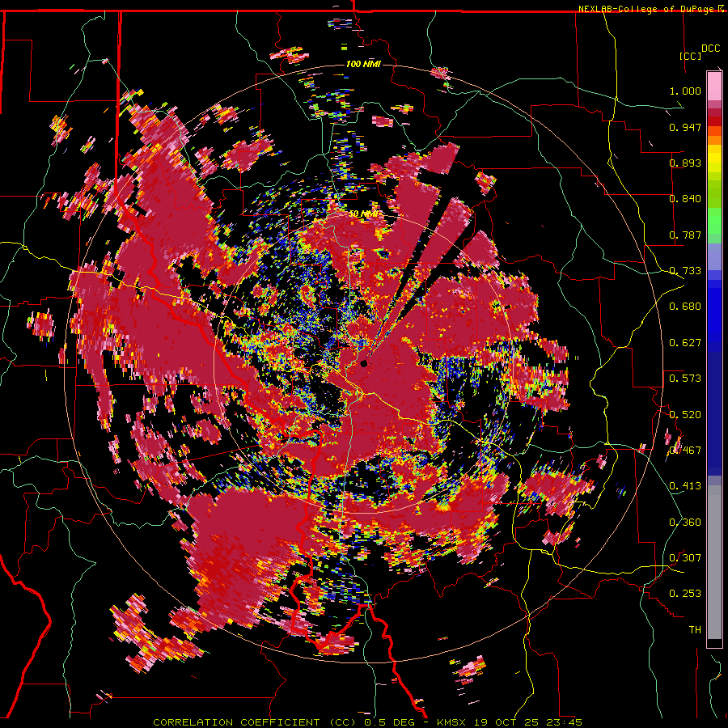The height and width of the screenshot is (728, 728).
Task: Click the Correlation Coefficient product title caption
Action: coord(368,722)
